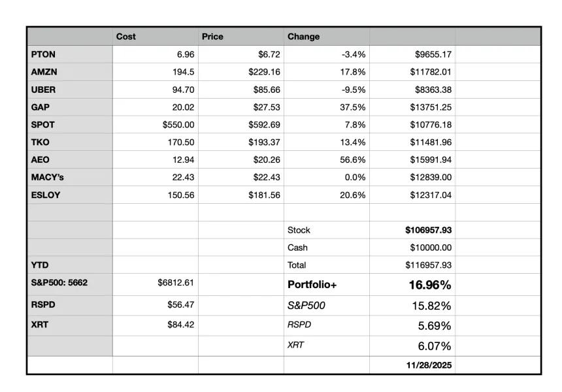Select the Portfolio+ 16.96% cell
This screenshot has width=562, height=392.
(412, 285)
